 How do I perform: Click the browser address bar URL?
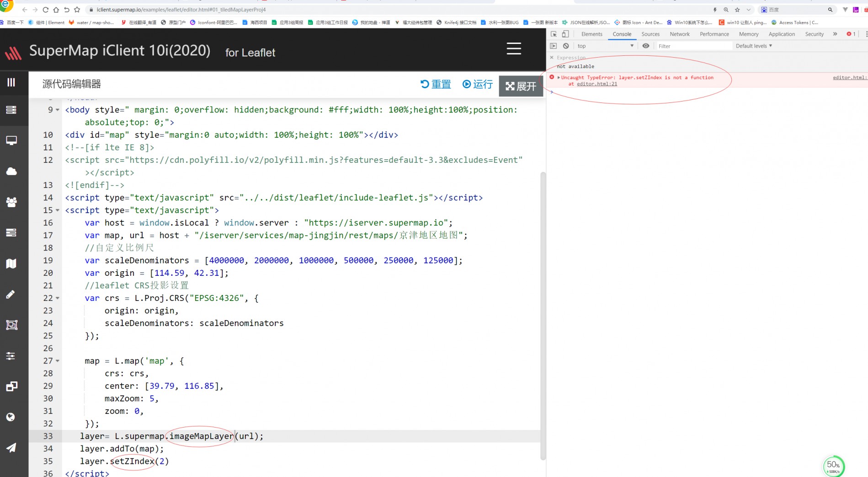pyautogui.click(x=181, y=10)
